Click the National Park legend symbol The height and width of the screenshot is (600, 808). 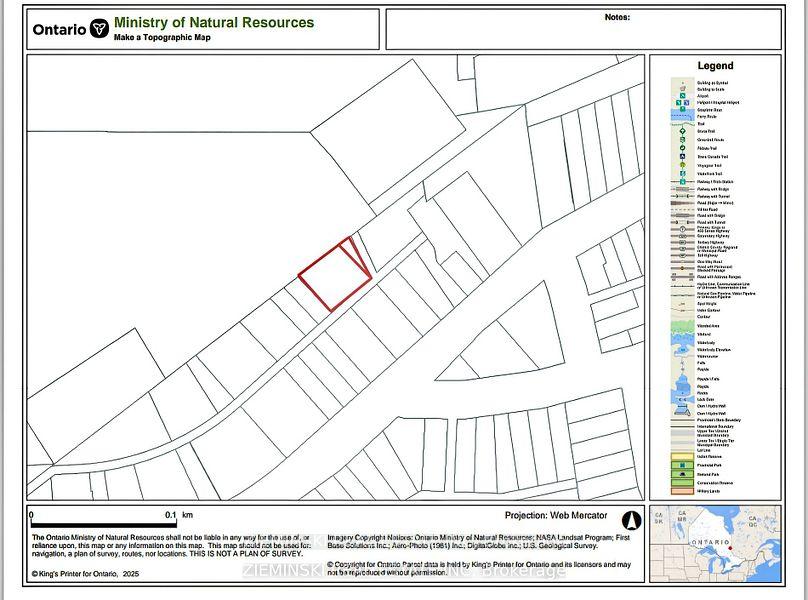(x=682, y=474)
